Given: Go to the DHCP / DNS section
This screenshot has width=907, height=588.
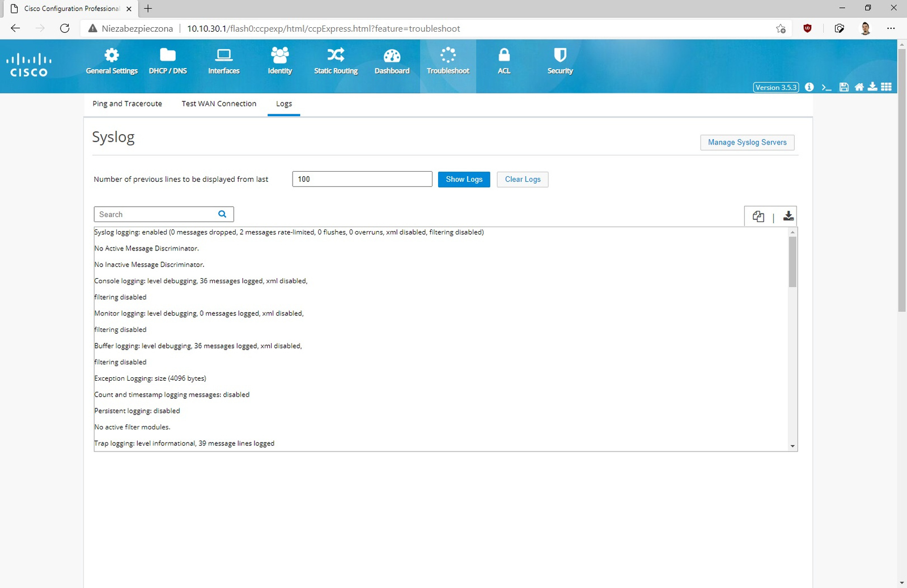Looking at the screenshot, I should [x=168, y=62].
